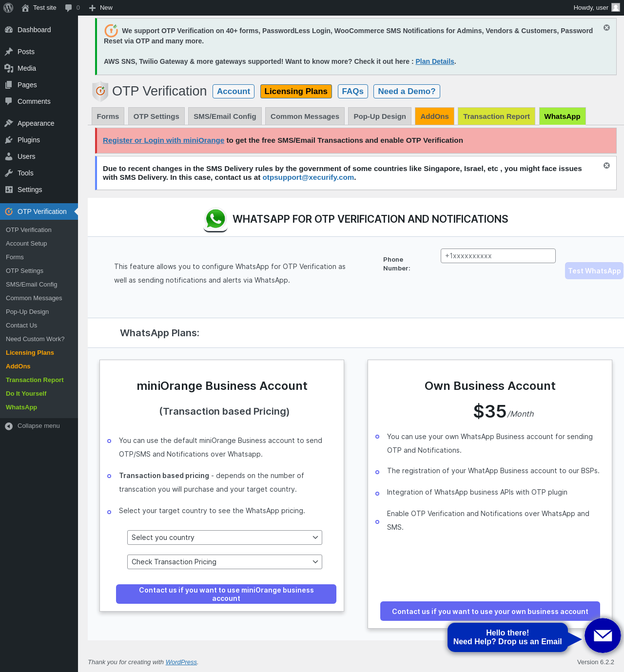Click the Plugins plug icon
Screen dimensions: 624x672
pyautogui.click(x=9, y=140)
